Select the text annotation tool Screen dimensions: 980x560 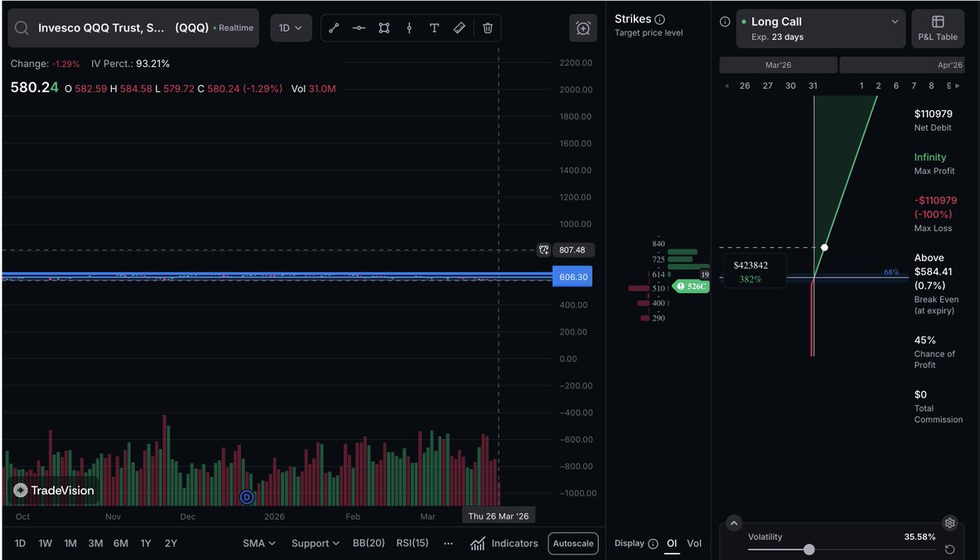(x=434, y=28)
